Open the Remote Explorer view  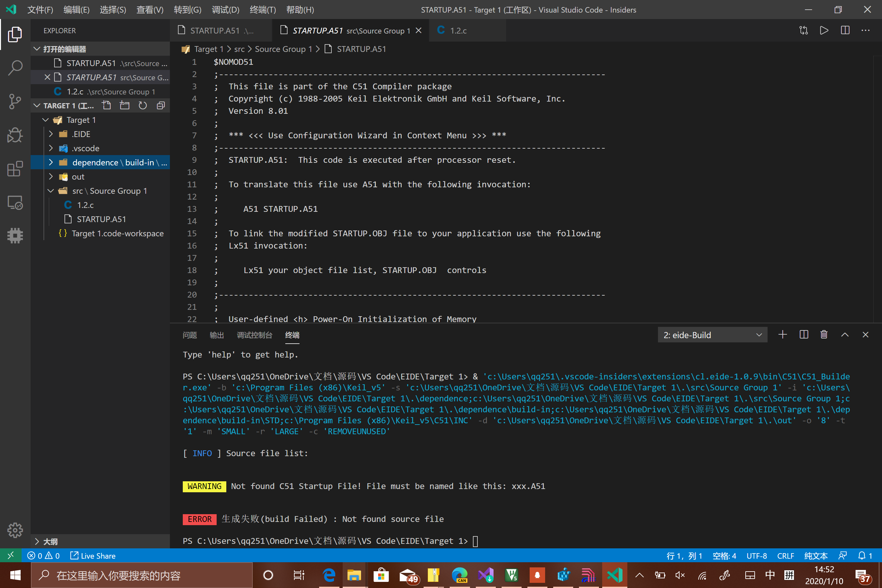pyautogui.click(x=15, y=203)
